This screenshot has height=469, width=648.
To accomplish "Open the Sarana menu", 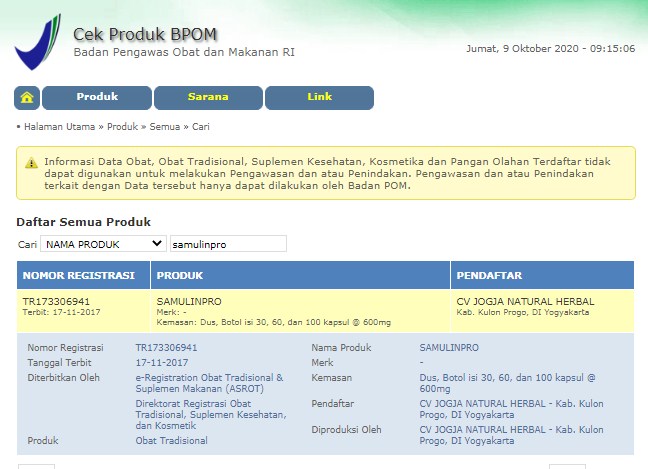I will (x=208, y=98).
